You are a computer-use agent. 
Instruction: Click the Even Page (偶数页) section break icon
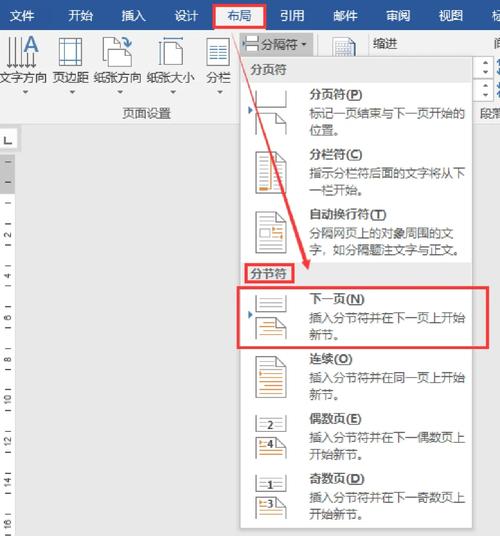click(271, 437)
